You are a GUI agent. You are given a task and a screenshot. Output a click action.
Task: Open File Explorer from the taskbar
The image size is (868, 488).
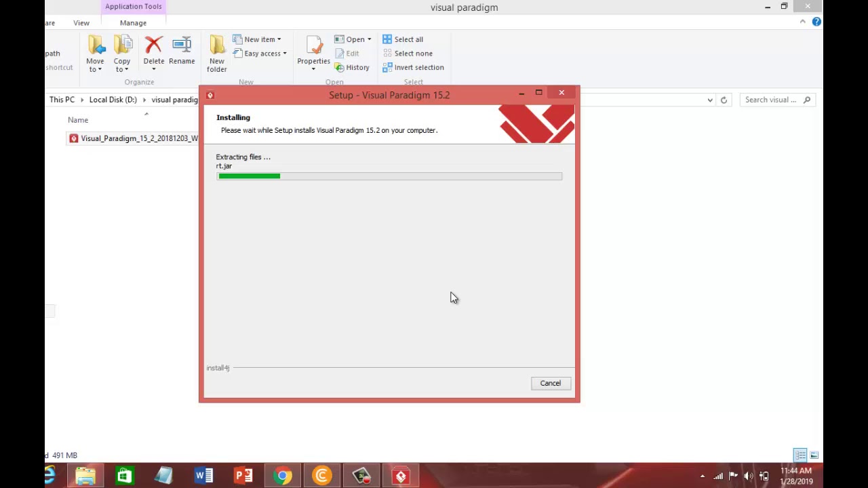coord(85,476)
